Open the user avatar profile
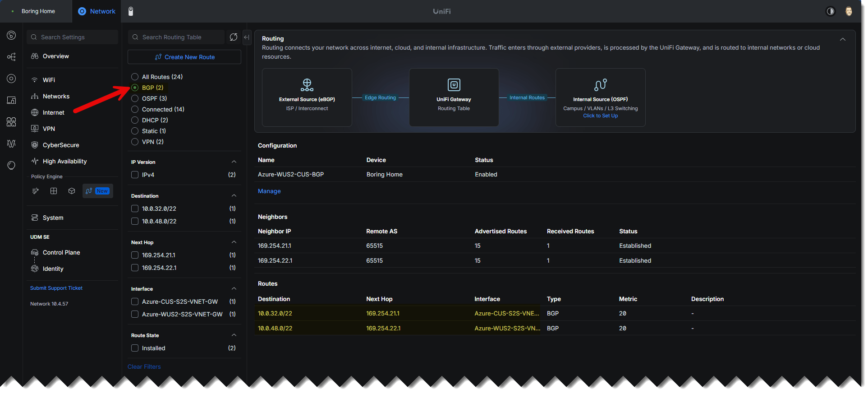 point(849,11)
